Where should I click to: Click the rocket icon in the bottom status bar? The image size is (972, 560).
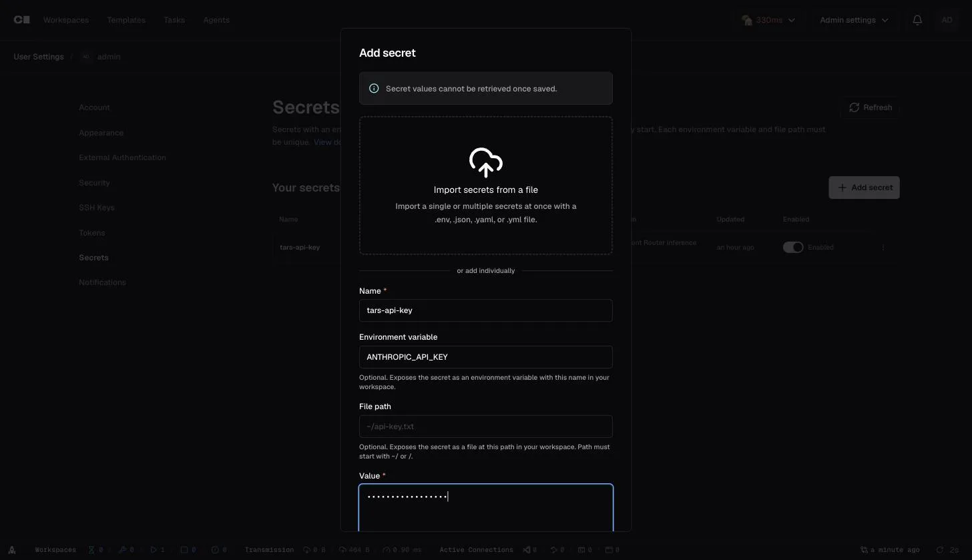pyautogui.click(x=12, y=550)
